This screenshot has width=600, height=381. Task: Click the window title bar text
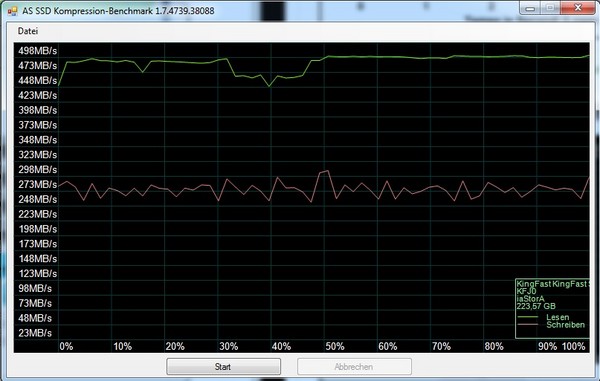click(118, 11)
